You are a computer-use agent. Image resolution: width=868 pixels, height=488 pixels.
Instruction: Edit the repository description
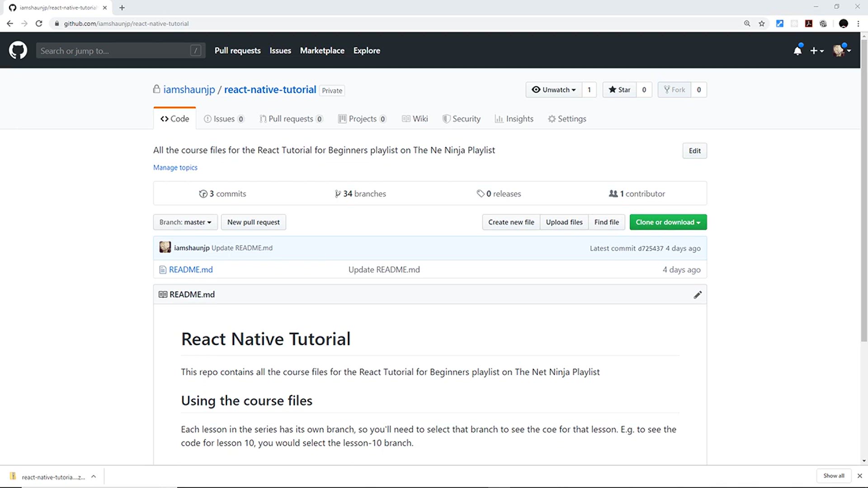pos(694,151)
